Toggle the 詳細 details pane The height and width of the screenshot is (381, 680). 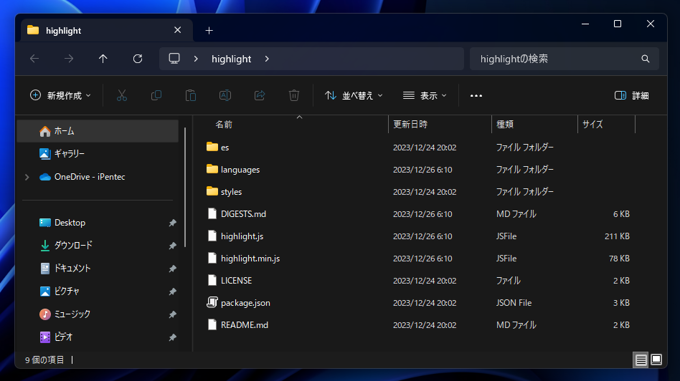pyautogui.click(x=632, y=95)
